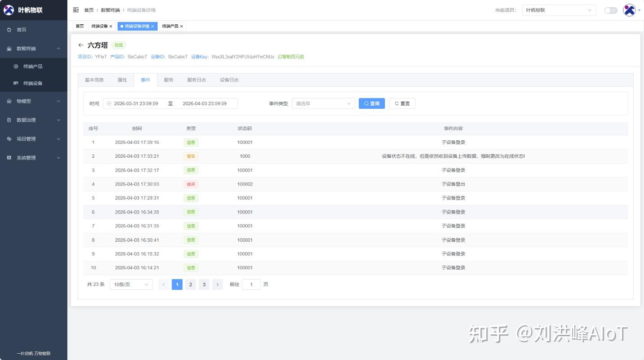Viewport: 644px width, 360px height.
Task: Click the time cell 2026-04-03 17:39:16
Action: point(137,142)
